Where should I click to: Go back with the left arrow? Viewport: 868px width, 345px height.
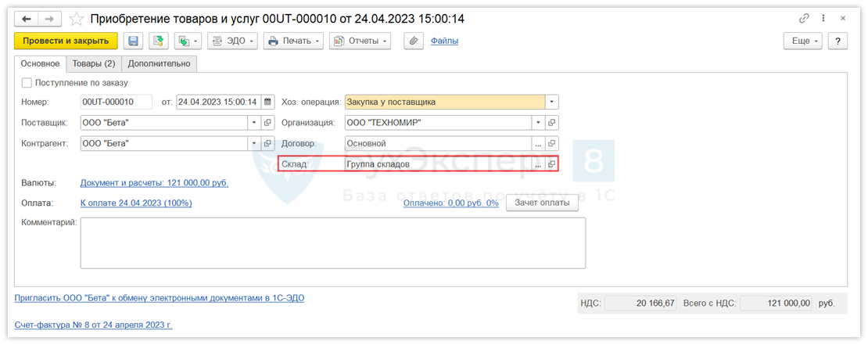[x=26, y=19]
